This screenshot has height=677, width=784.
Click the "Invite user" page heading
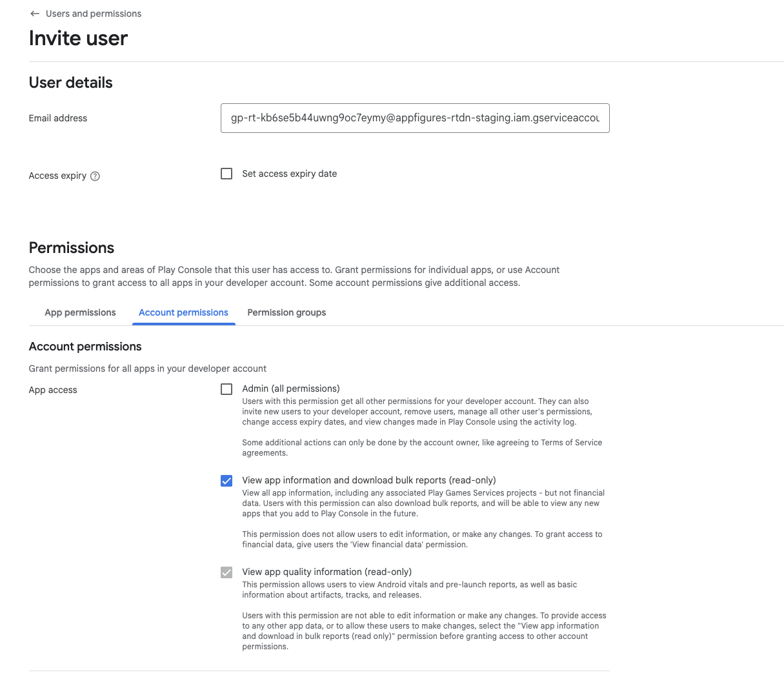[78, 38]
